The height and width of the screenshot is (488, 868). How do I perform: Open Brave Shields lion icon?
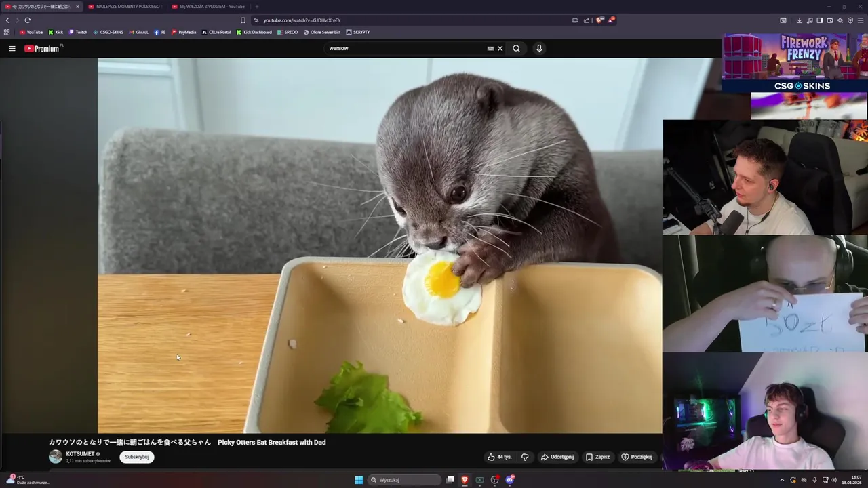pos(599,20)
